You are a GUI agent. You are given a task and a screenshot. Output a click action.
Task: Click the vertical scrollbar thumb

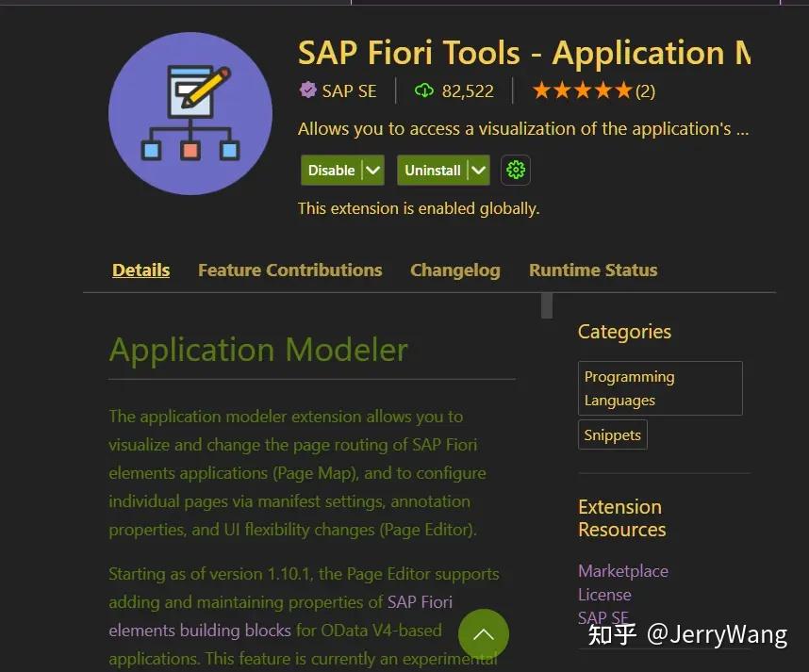[x=546, y=305]
